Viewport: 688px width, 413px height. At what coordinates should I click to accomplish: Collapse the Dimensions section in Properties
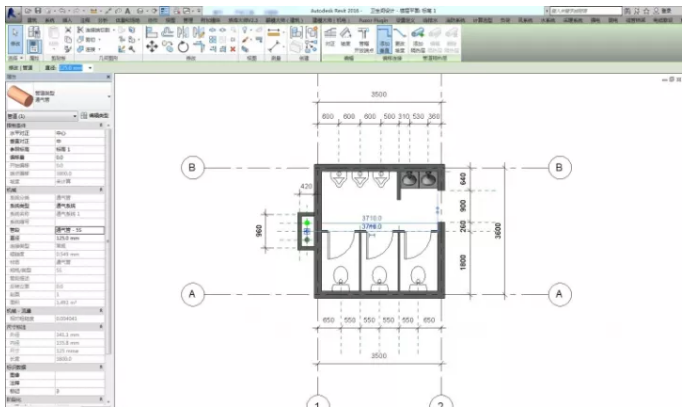click(101, 327)
